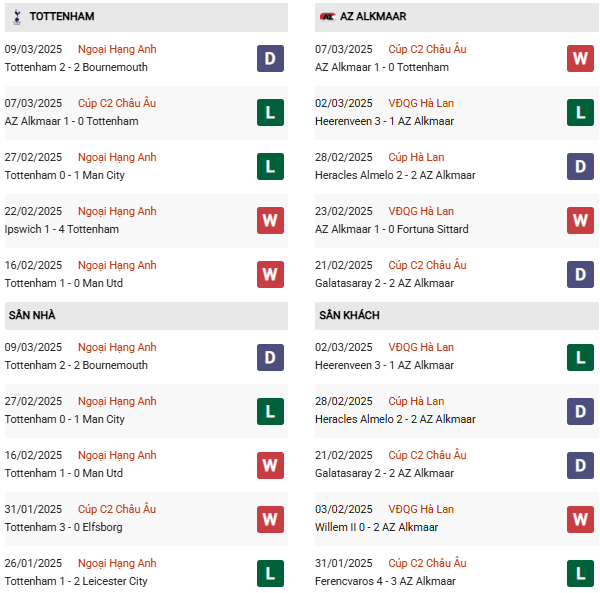Click draw badge for Galatasaray 2-2 AZ Alkmaar on 21/02/2025 in AZ's top list
The image size is (600, 593).
point(580,274)
